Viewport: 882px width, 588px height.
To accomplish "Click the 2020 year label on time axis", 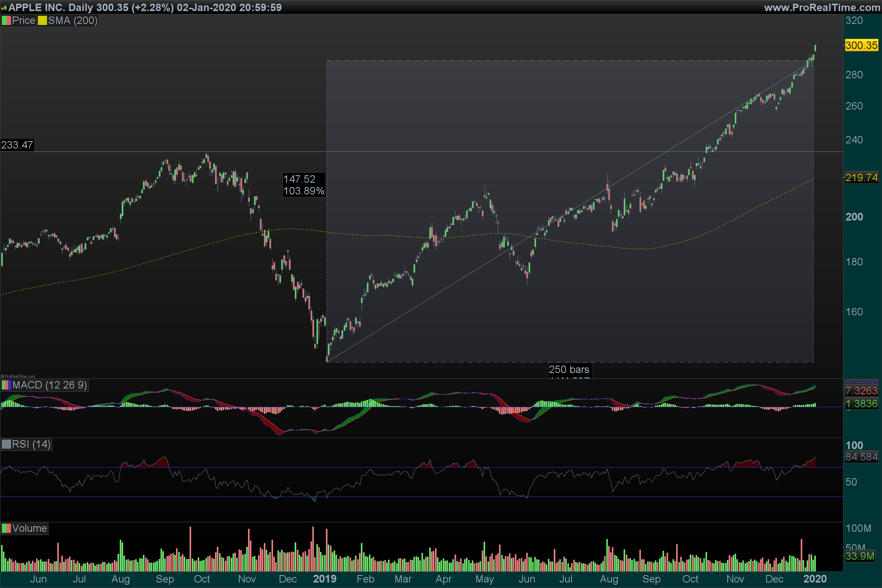I will coord(815,579).
